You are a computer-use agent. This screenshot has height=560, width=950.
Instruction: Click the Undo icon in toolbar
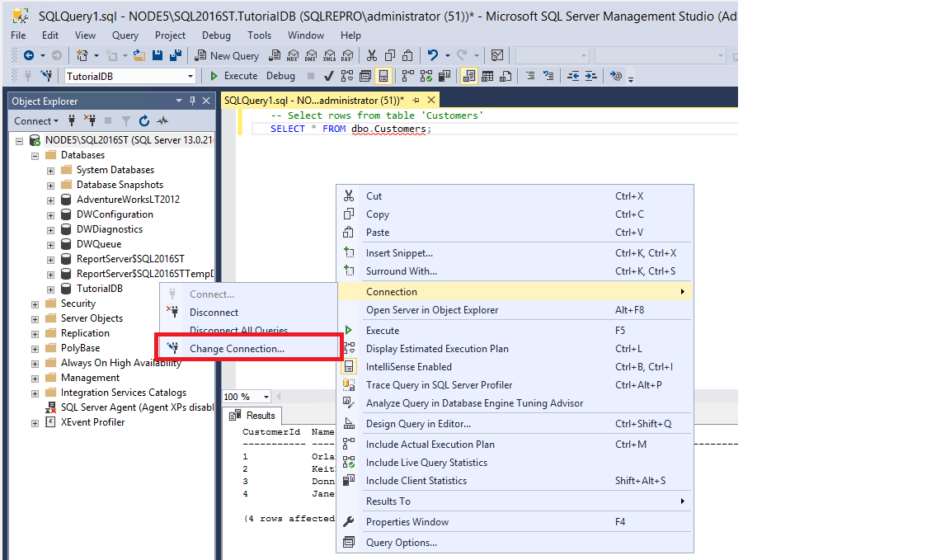coord(433,55)
